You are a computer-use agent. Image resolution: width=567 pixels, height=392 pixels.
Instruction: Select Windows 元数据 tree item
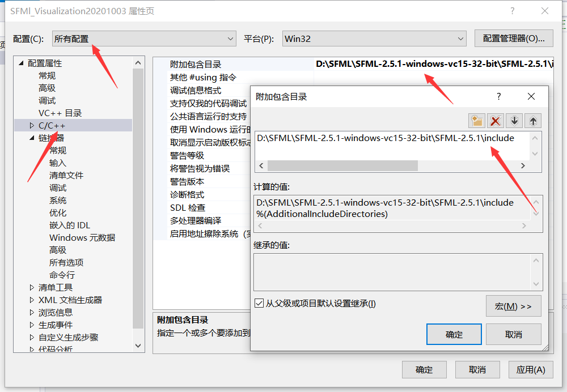(82, 238)
